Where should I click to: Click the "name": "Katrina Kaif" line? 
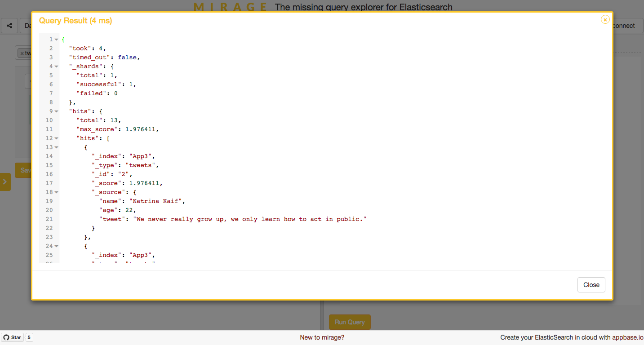[142, 201]
